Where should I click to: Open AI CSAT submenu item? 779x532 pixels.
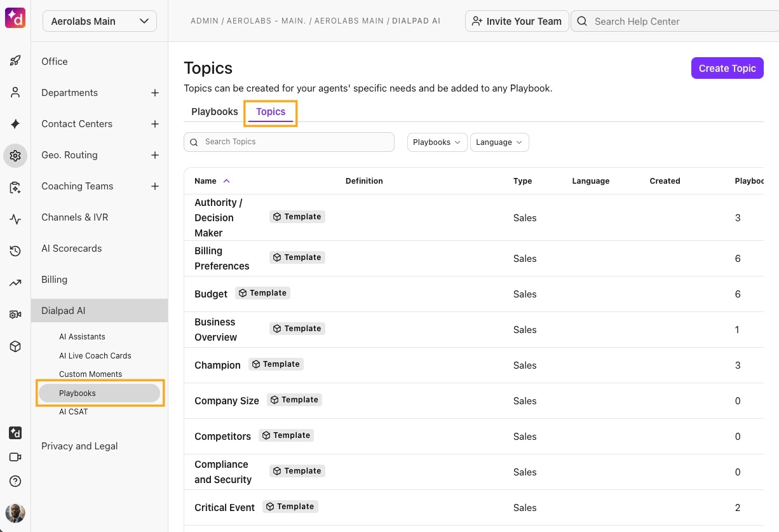coord(74,412)
